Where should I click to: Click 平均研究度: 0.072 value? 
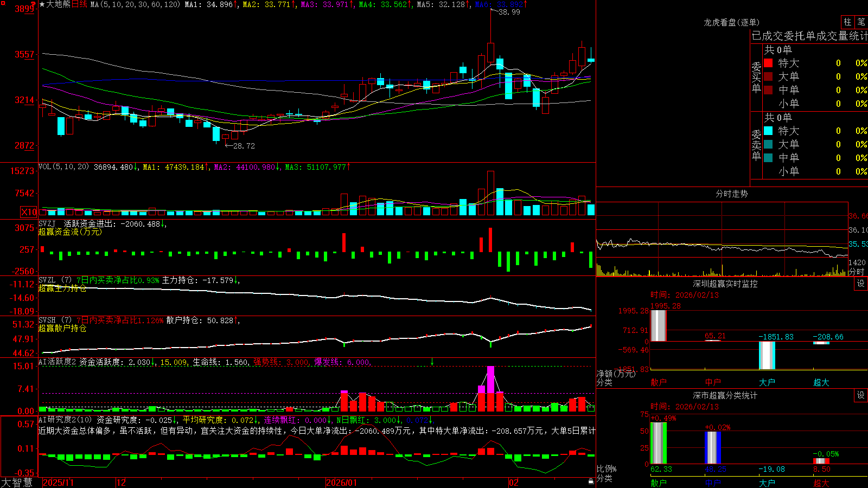pyautogui.click(x=218, y=420)
